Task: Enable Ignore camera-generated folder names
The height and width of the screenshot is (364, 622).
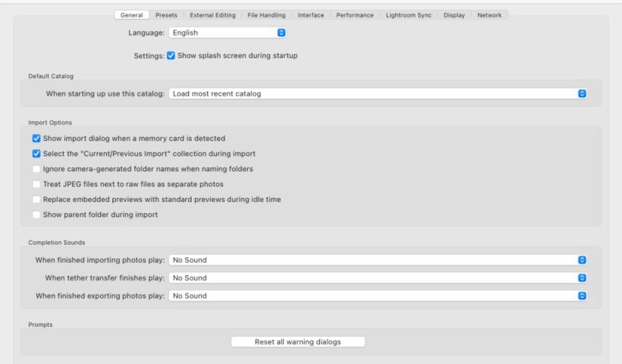Action: click(36, 169)
